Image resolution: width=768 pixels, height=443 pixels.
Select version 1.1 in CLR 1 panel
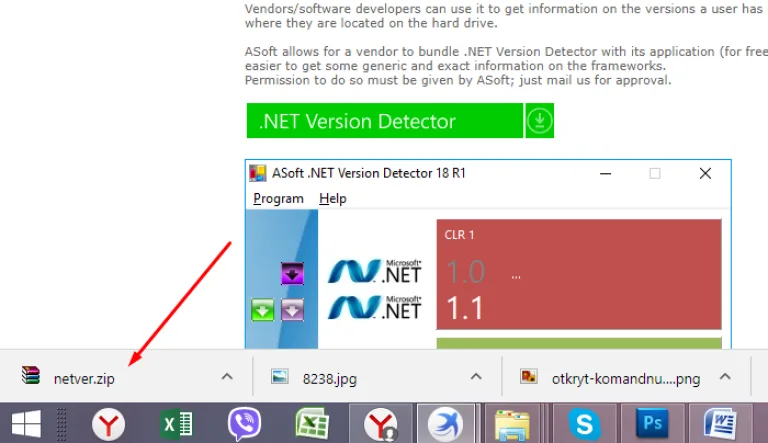click(x=464, y=308)
